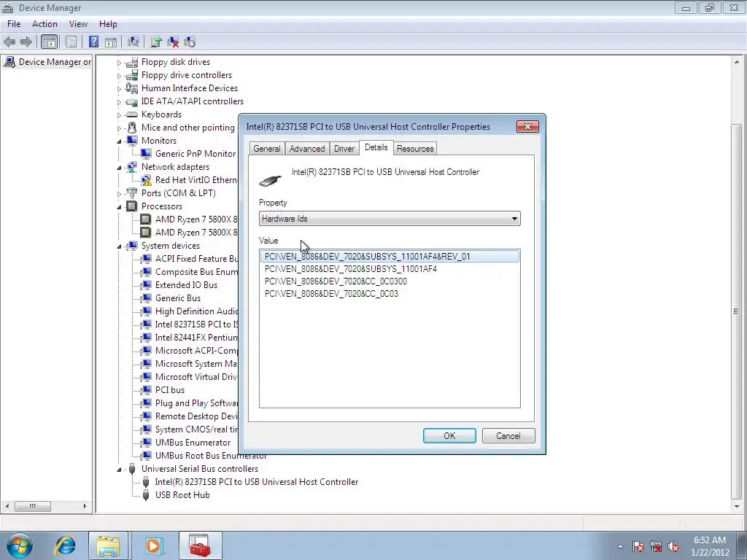Open the Properties toolbar icon
This screenshot has width=747, height=560.
coord(71,42)
